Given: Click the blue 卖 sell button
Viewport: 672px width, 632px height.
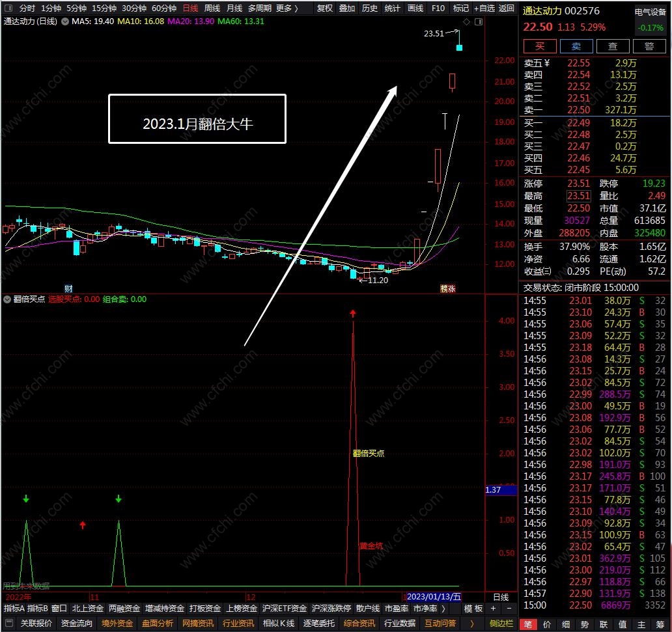Looking at the screenshot, I should click(x=576, y=46).
